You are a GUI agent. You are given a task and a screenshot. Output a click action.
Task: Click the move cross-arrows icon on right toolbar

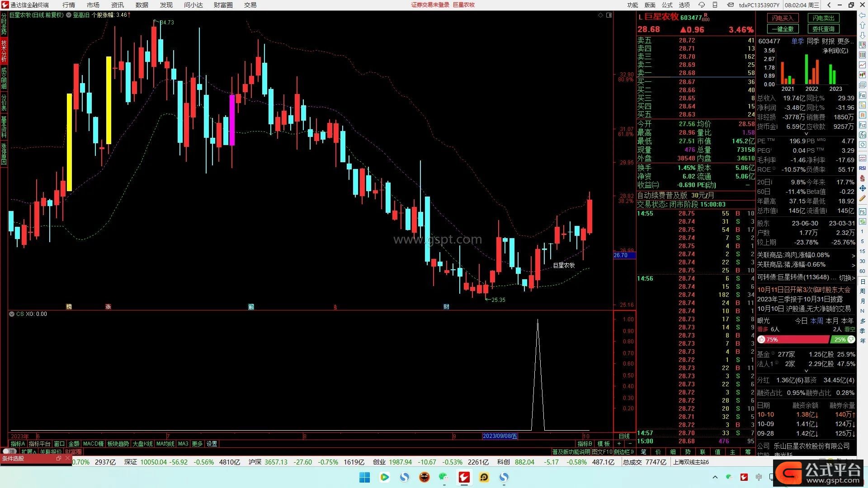click(863, 188)
